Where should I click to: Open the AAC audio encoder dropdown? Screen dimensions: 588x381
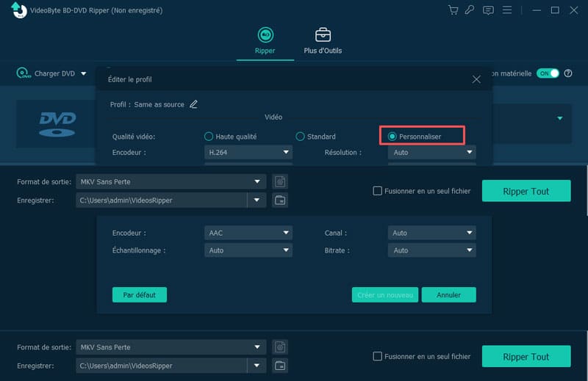coord(248,233)
